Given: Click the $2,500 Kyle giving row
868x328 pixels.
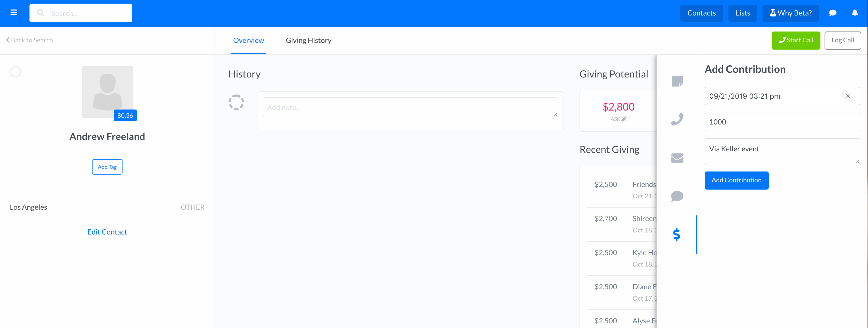Looking at the screenshot, I should (x=622, y=258).
